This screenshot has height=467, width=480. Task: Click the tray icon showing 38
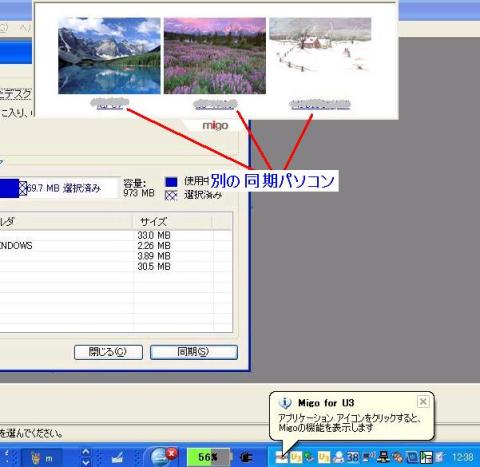tap(353, 457)
